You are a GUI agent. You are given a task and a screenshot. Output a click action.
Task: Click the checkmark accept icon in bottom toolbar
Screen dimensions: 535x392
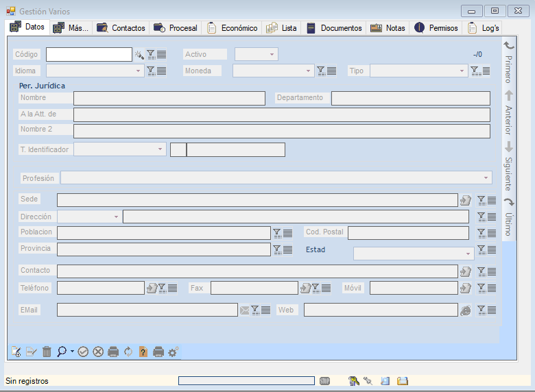(x=83, y=352)
